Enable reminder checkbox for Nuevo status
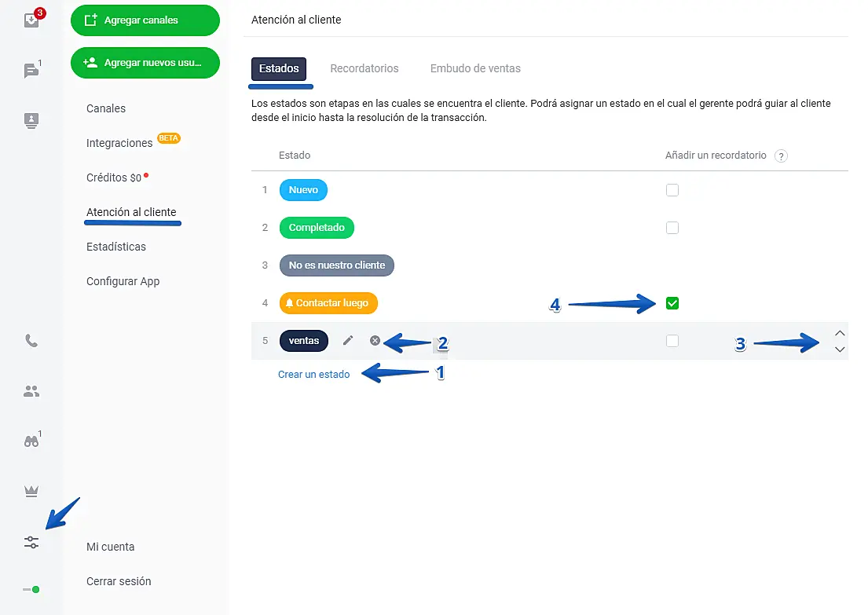 point(672,190)
